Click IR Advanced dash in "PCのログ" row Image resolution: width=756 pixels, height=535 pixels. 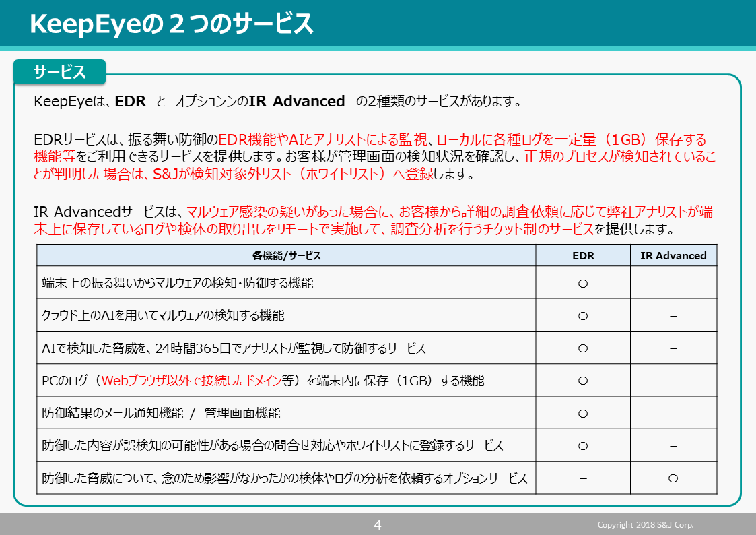pyautogui.click(x=674, y=381)
